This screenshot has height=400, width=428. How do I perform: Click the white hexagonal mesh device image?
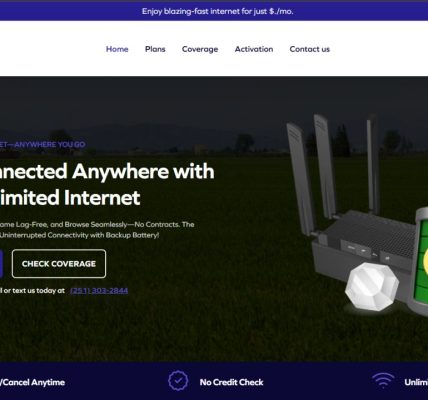[372, 287]
